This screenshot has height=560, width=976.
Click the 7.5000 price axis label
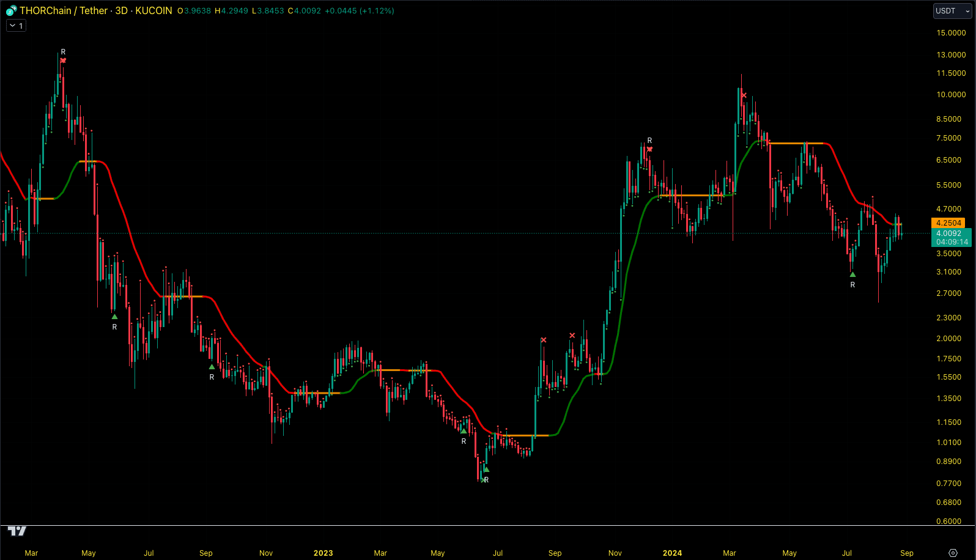(948, 138)
